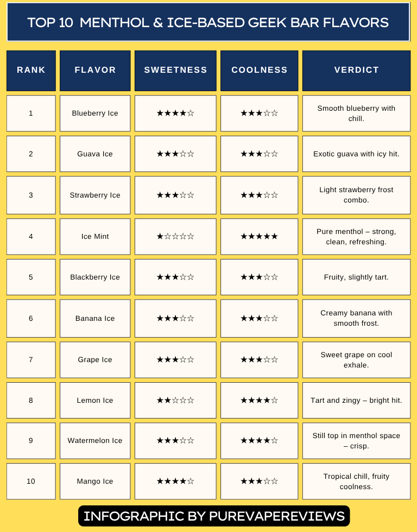Click the SWEETNESS column header
The width and height of the screenshot is (417, 532).
175,71
